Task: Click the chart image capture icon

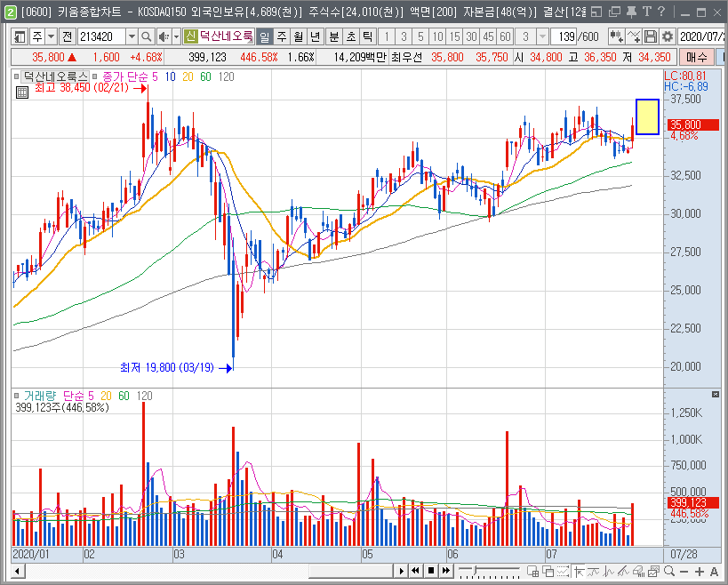Action: click(x=653, y=571)
